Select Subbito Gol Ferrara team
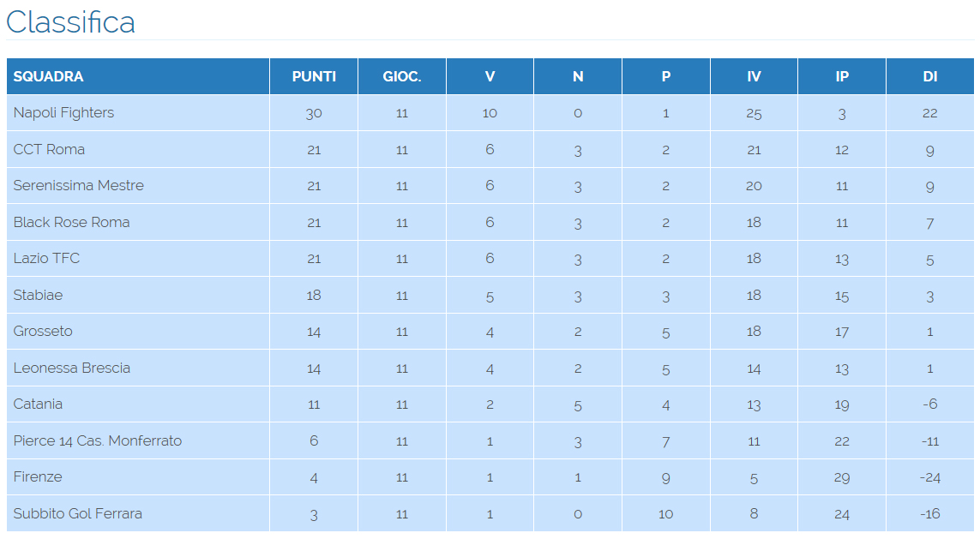Image resolution: width=980 pixels, height=545 pixels. click(78, 513)
